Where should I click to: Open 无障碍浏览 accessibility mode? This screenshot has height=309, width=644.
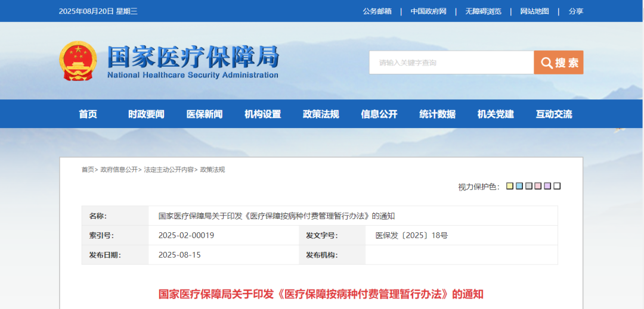(483, 11)
